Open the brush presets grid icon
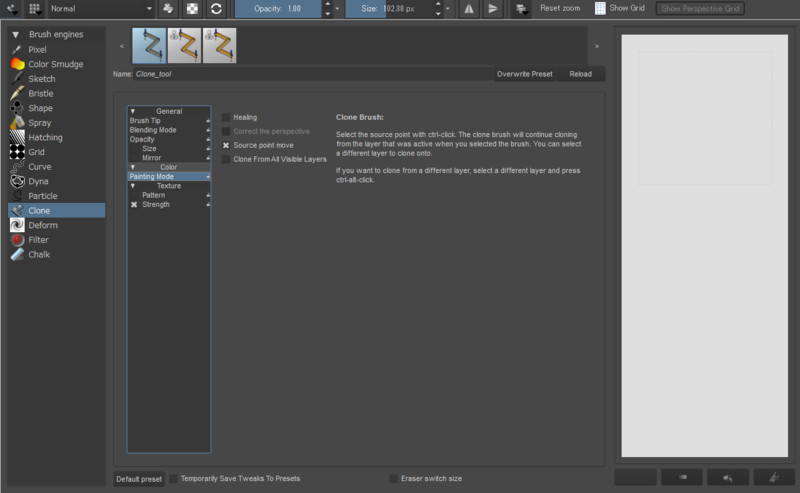 point(35,9)
